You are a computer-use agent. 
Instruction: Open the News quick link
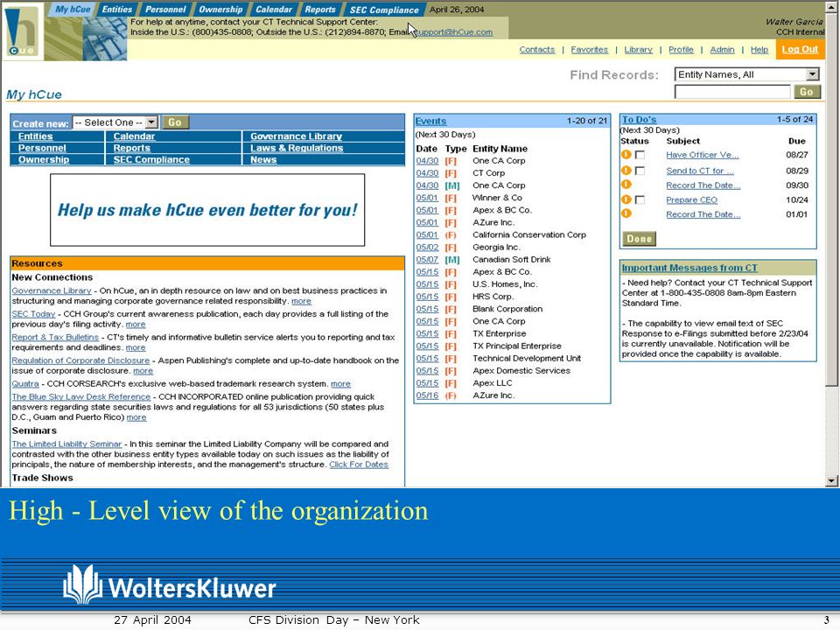point(263,159)
